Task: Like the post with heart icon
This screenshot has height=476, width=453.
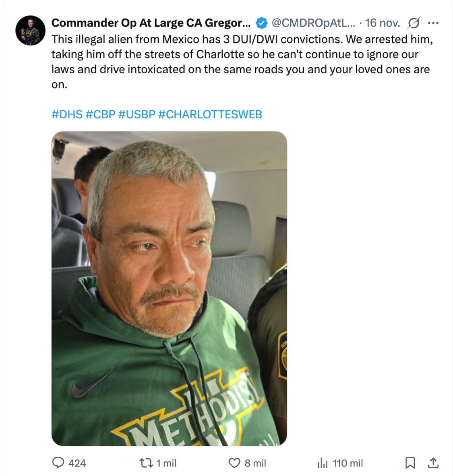Action: coord(234,463)
